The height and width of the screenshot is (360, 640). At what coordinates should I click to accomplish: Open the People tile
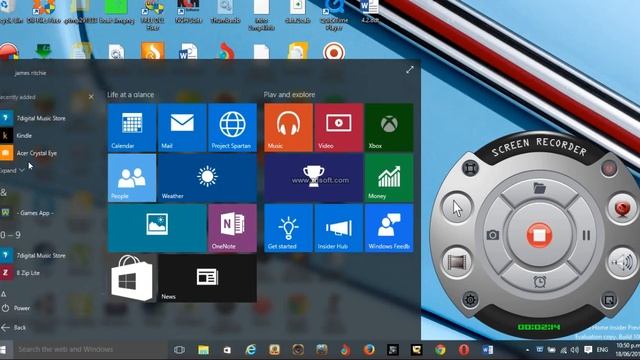pos(132,178)
